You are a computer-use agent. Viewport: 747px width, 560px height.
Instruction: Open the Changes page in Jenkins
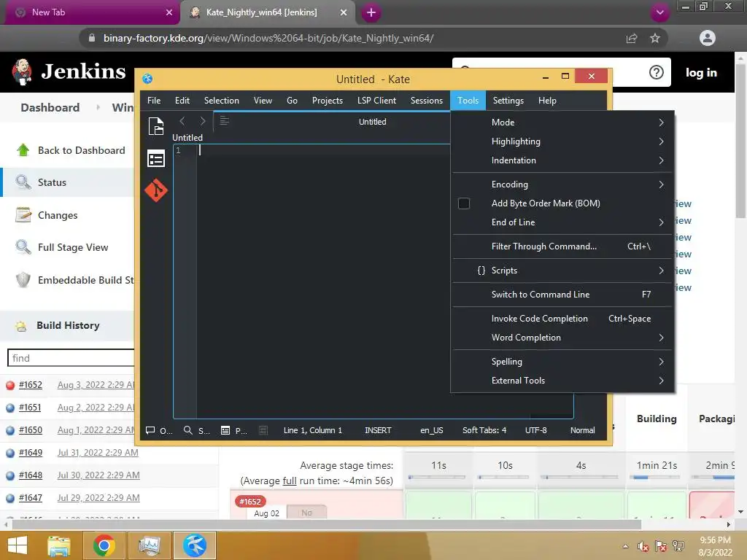pos(57,215)
